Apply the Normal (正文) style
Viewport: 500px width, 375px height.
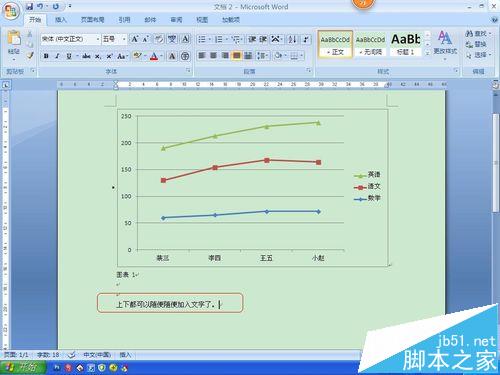click(x=335, y=44)
